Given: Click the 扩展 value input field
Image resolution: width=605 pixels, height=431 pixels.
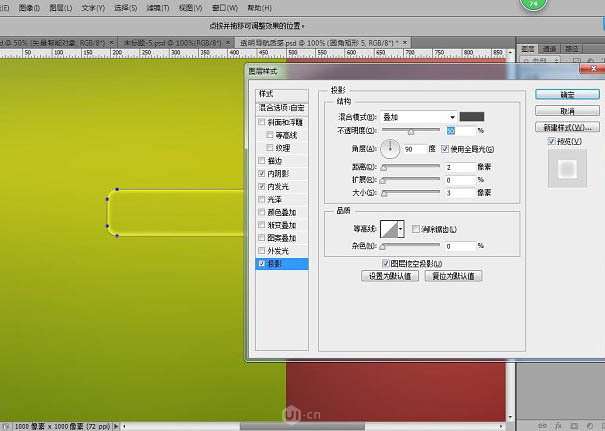Looking at the screenshot, I should (460, 180).
